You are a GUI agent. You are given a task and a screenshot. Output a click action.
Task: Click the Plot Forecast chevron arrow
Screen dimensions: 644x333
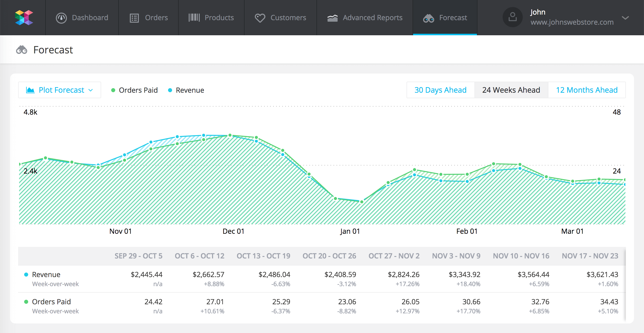(91, 90)
